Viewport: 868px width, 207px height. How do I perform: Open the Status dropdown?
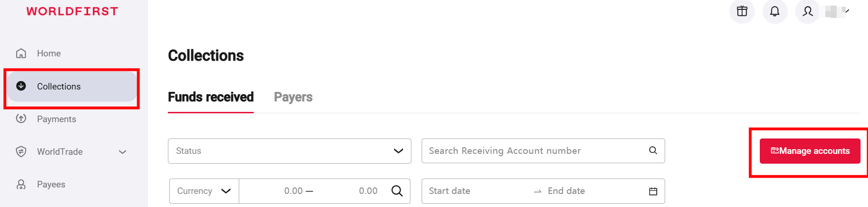(x=289, y=151)
